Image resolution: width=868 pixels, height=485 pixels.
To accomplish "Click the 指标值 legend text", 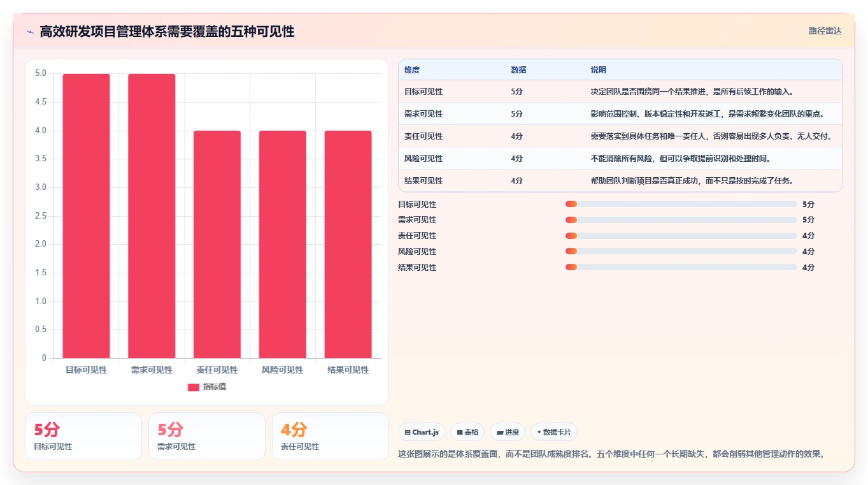I will click(x=215, y=387).
